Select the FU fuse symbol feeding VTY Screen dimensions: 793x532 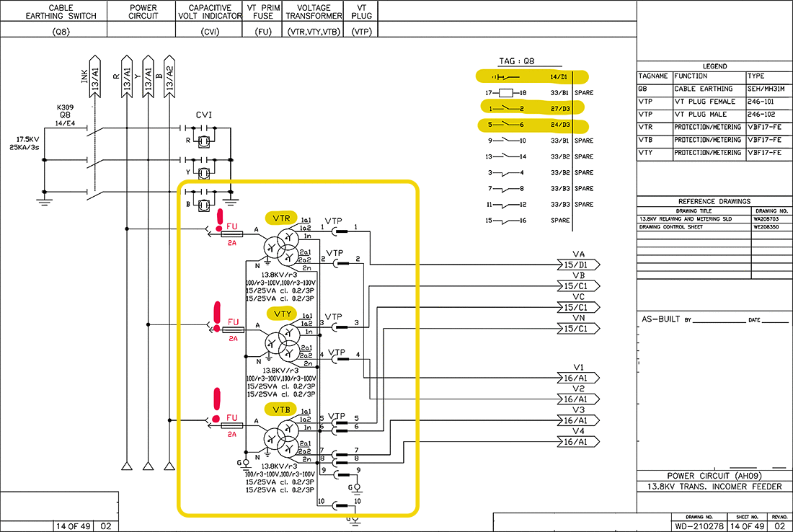[x=233, y=329]
